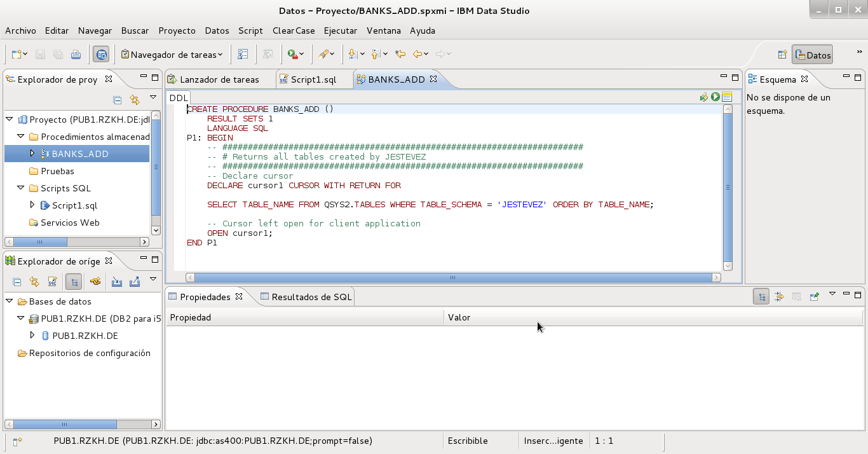Click the pin properties icon in Propiedades toolbar
Screen dimensions: 868x454
[815, 296]
